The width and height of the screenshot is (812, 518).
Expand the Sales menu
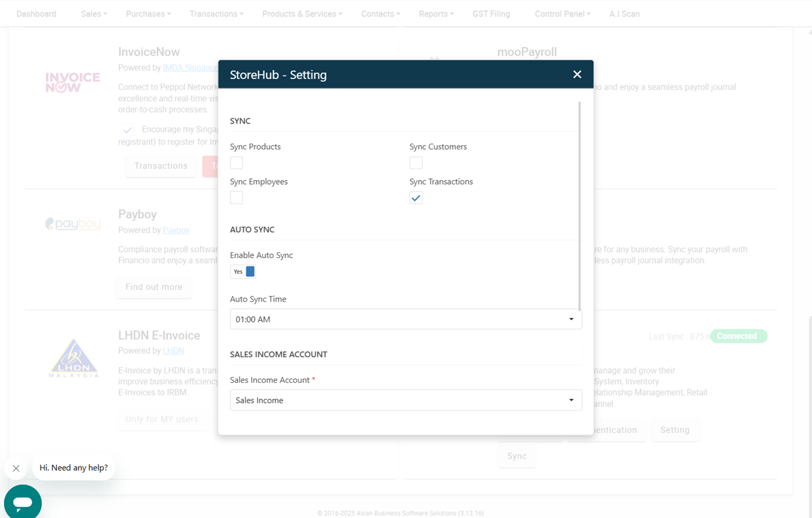tap(94, 14)
